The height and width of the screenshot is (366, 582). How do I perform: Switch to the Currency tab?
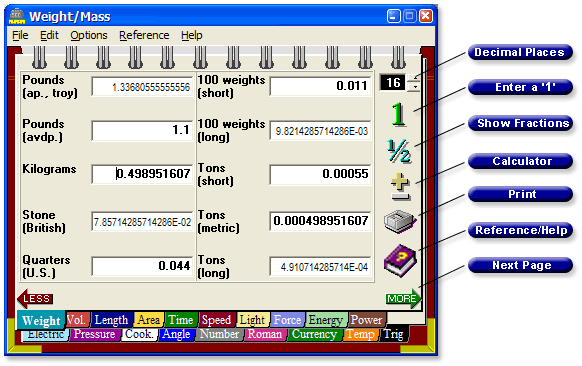pos(314,334)
